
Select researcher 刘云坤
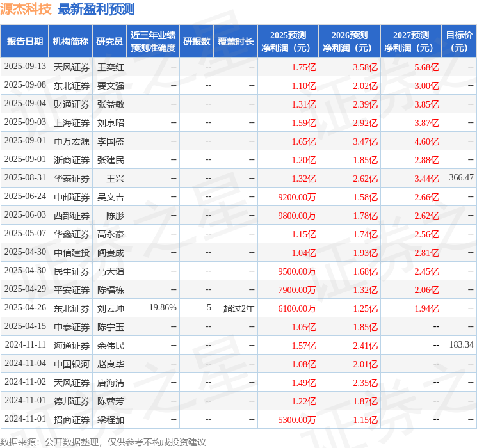tap(110, 308)
